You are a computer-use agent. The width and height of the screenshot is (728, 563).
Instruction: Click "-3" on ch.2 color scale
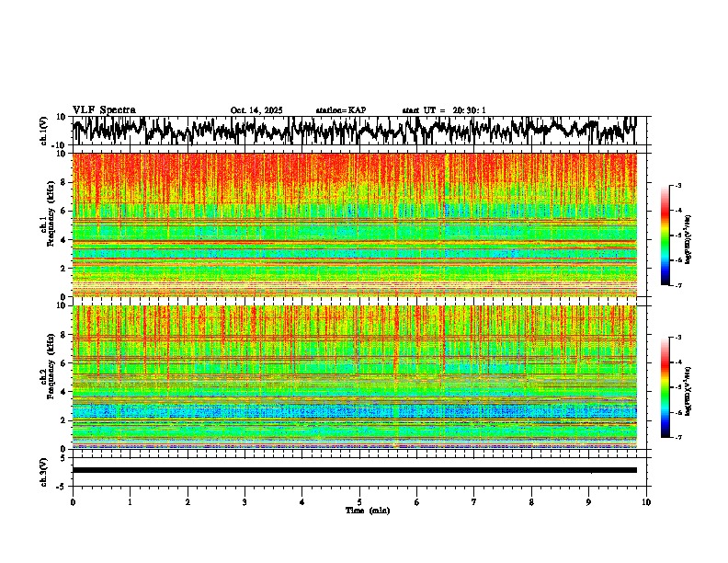(x=678, y=338)
